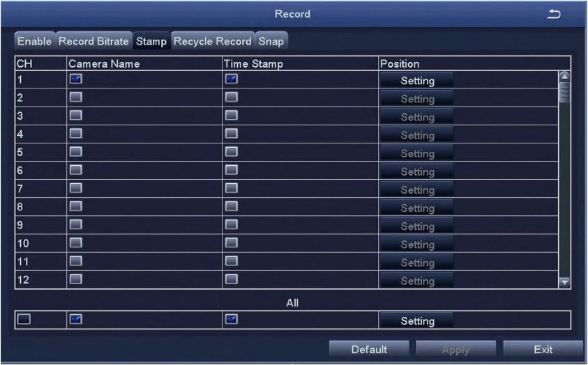Open the Record Bitrate tab
The height and width of the screenshot is (365, 588).
[x=93, y=42]
